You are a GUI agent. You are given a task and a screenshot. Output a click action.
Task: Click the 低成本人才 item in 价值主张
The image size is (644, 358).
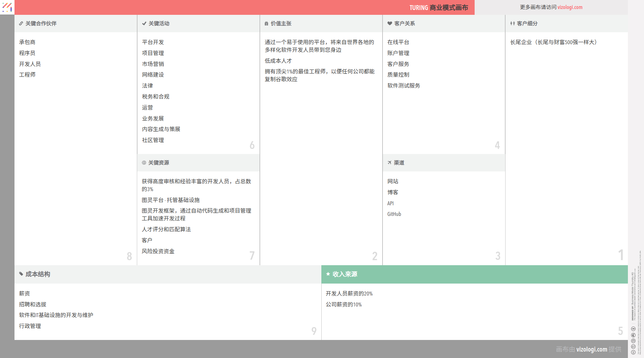(278, 61)
